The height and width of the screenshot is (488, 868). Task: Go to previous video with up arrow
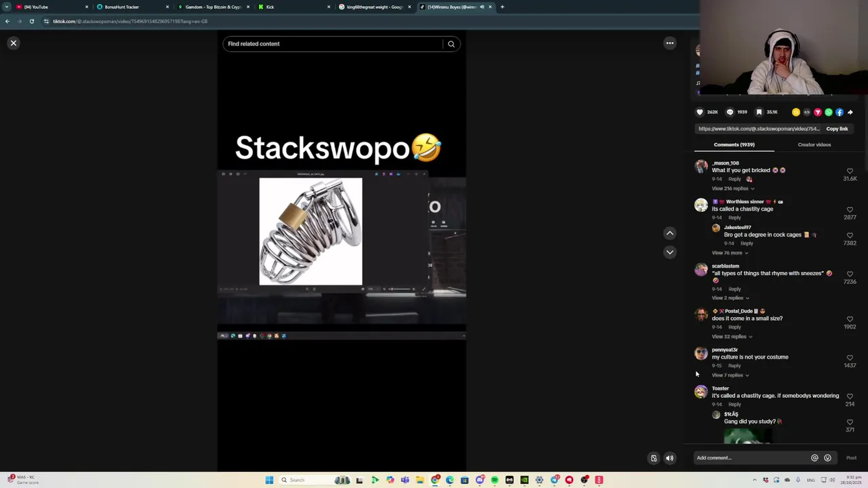(x=669, y=233)
